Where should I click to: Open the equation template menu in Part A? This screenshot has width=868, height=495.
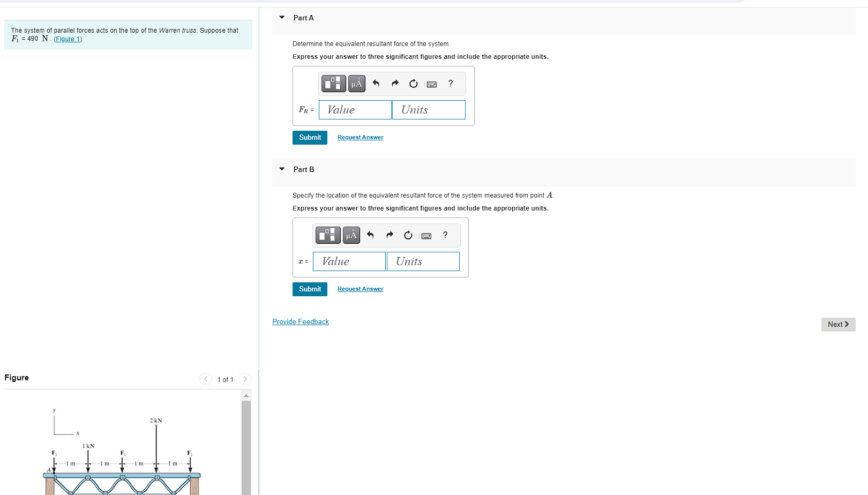coord(332,84)
